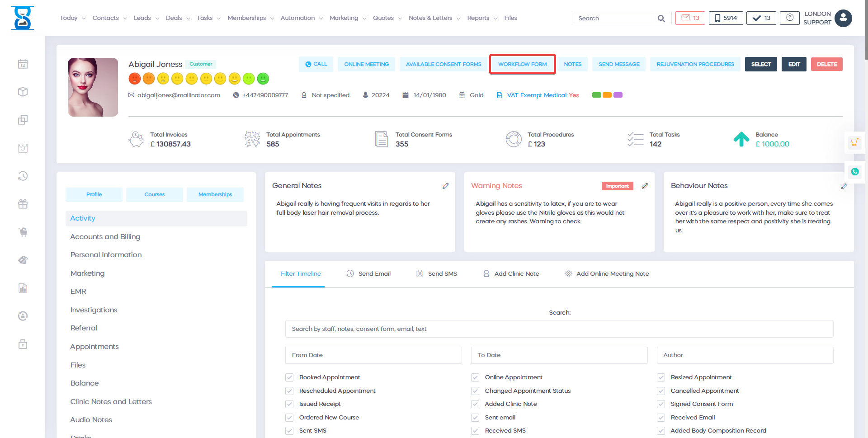
Task: Click the search magnifier icon
Action: point(661,19)
